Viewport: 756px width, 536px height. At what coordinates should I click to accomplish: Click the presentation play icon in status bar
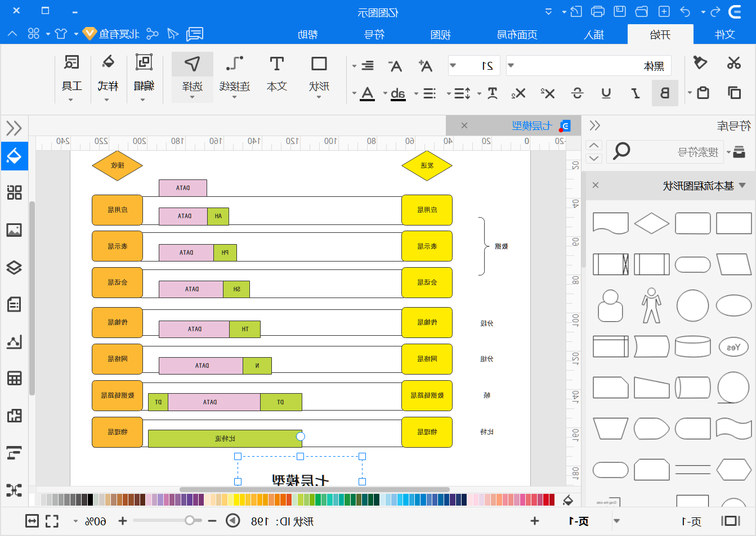[x=232, y=521]
